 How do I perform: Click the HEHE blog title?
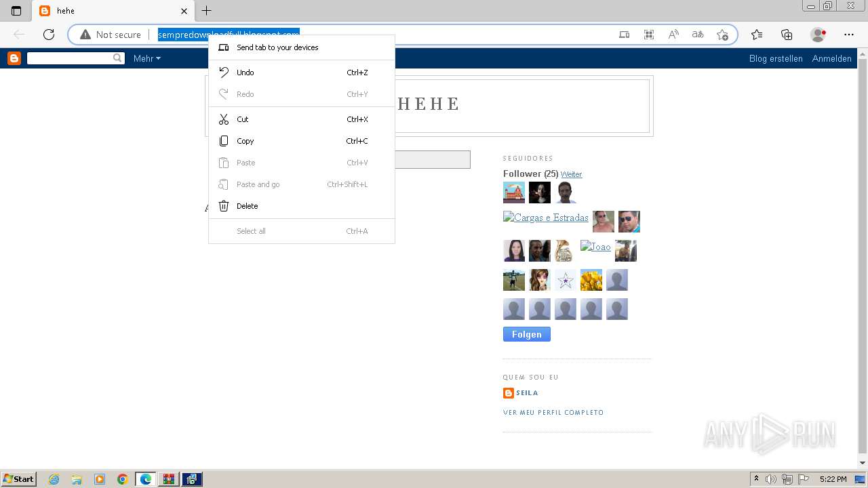point(429,104)
